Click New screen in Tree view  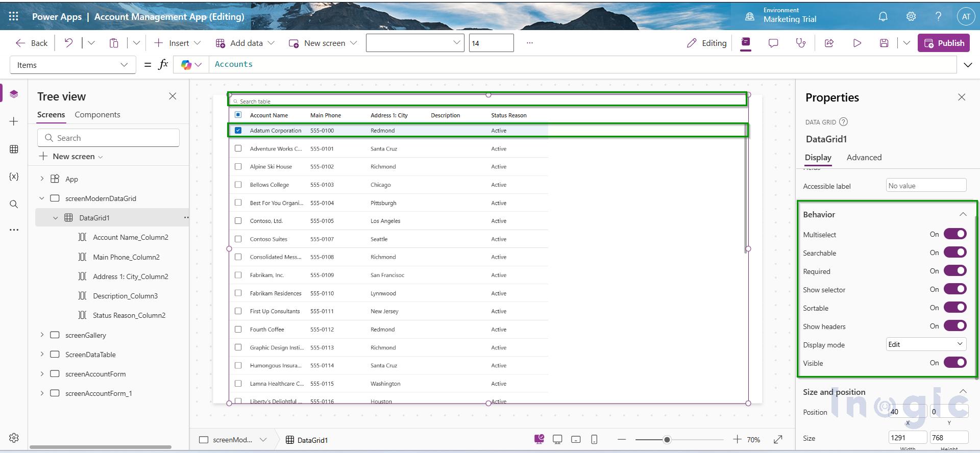[x=71, y=157]
